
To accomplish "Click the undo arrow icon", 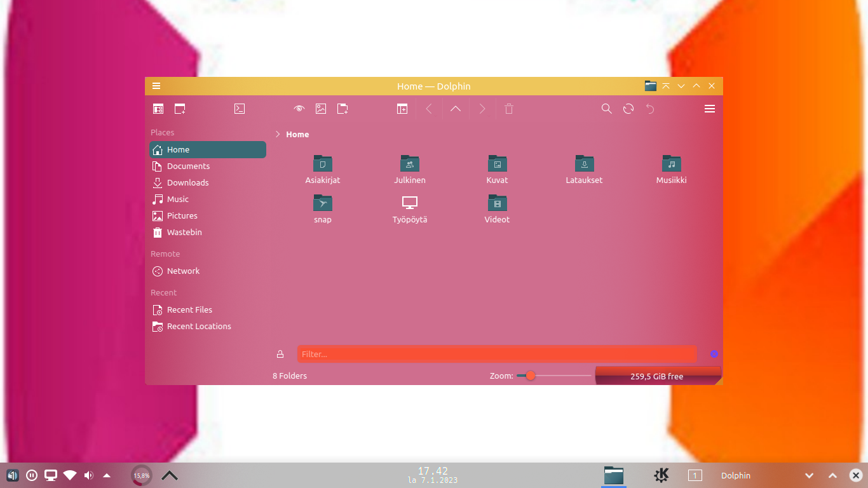I will tap(650, 109).
